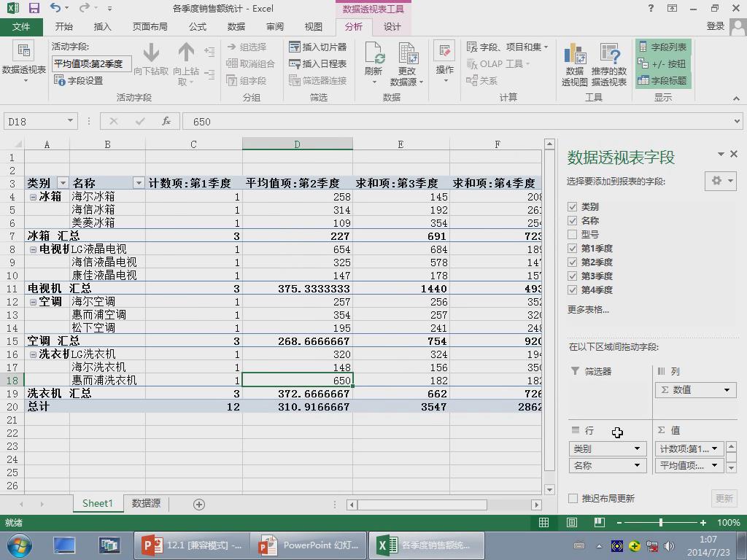Viewport: 747px width, 560px height.
Task: Collapse the 冰箱 category group
Action: click(33, 197)
